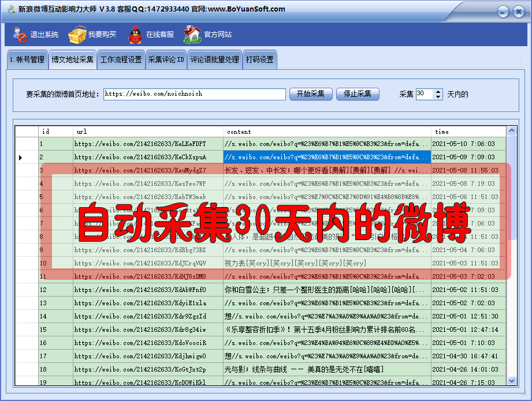Select url cell ending KeCkXspuA
532x401 pixels.
tap(148, 157)
